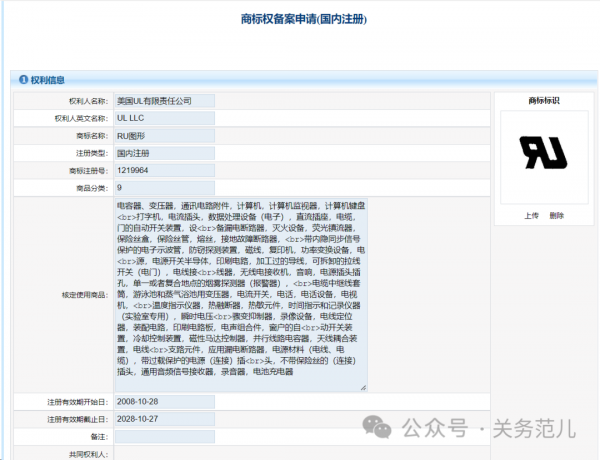Click the 商标名称 field showing RU图形
The image size is (600, 460).
point(164,135)
